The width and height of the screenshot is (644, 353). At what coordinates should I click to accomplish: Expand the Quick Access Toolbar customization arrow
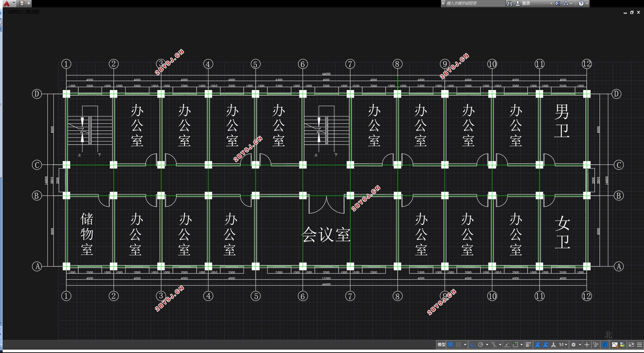pyautogui.click(x=29, y=3)
